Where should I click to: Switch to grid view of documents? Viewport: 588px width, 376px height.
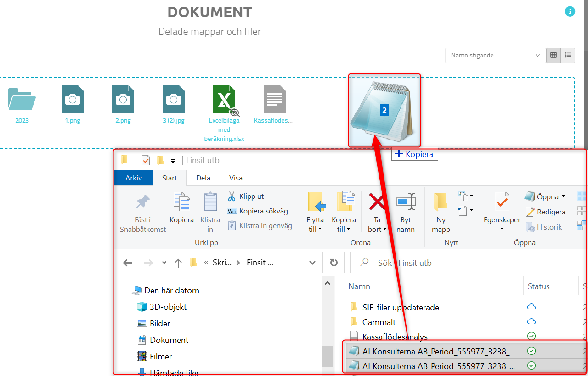coord(554,55)
